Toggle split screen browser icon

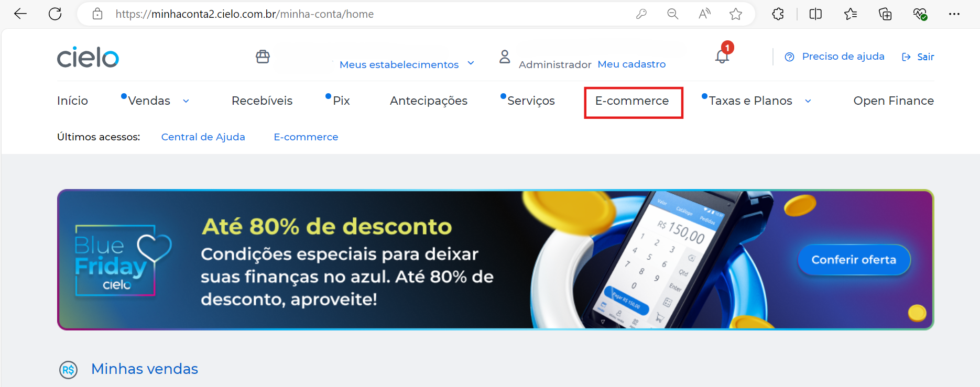point(815,14)
